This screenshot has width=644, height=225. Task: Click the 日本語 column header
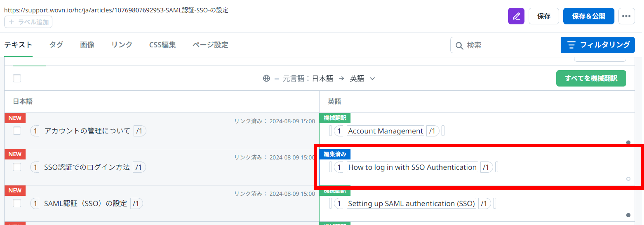point(23,101)
